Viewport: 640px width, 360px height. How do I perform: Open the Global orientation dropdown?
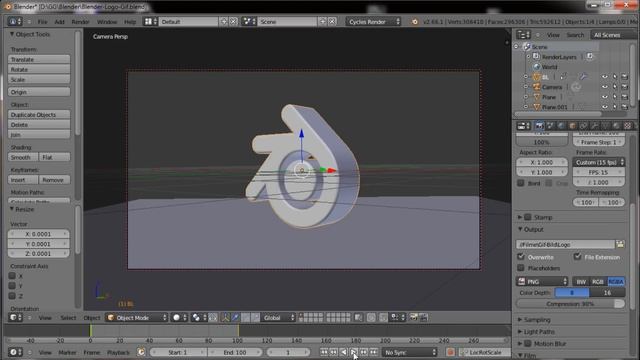point(278,318)
